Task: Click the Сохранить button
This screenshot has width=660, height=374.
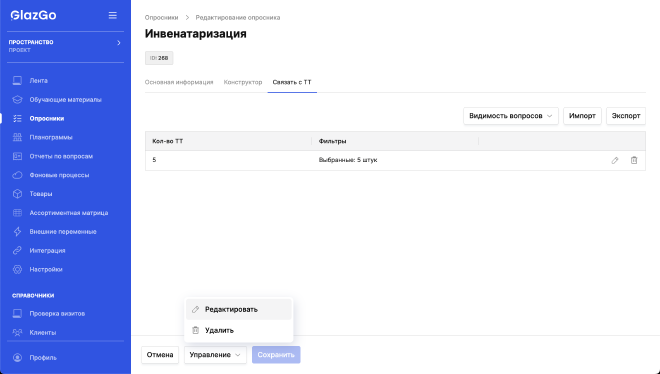Action: 276,355
